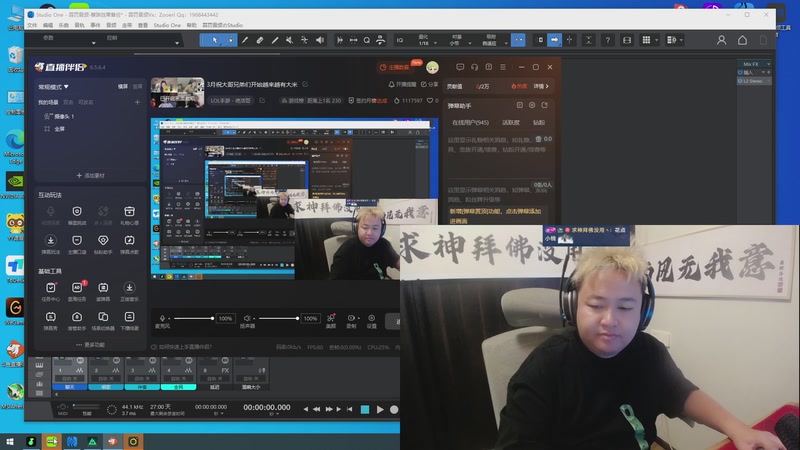Screen dimensions: 800x450
Task: Select the Arrow tool in Studio One toolbar
Action: (x=215, y=40)
